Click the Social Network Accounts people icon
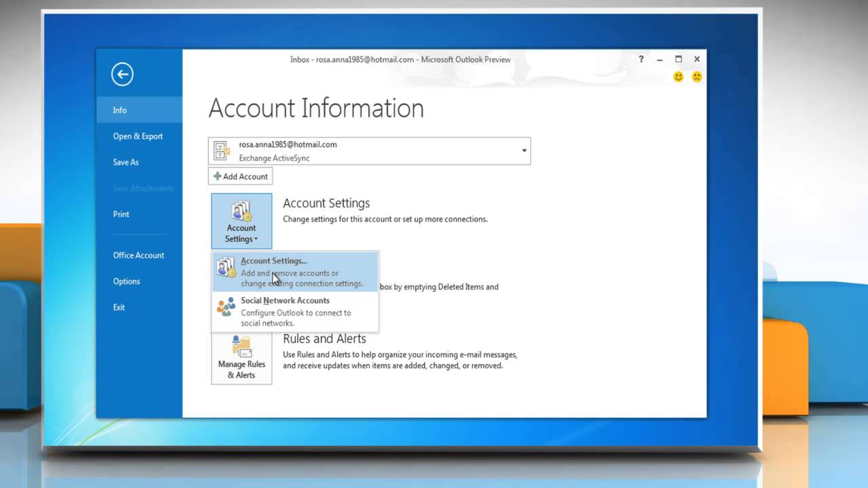Screen dimensions: 868x488 click(226, 307)
